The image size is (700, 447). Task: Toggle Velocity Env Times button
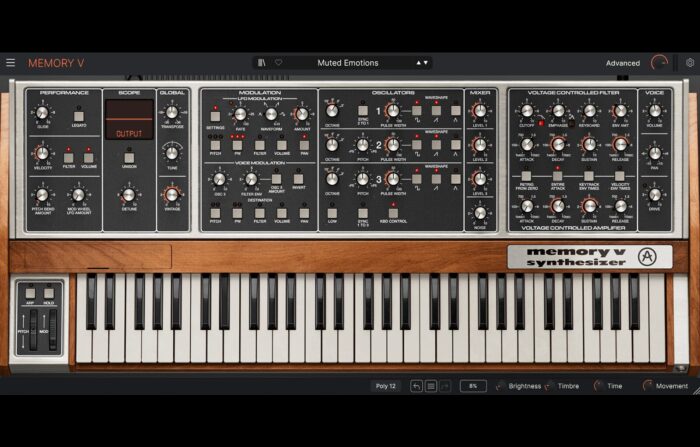pyautogui.click(x=620, y=176)
